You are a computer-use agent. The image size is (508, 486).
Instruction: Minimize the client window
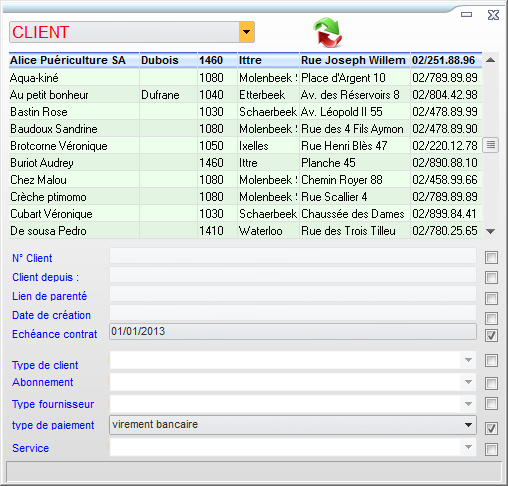click(466, 14)
